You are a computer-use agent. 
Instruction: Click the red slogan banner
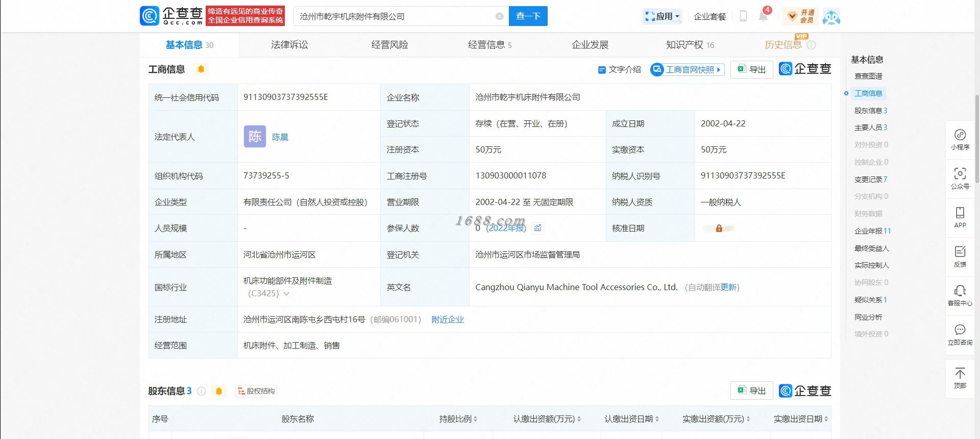click(246, 16)
